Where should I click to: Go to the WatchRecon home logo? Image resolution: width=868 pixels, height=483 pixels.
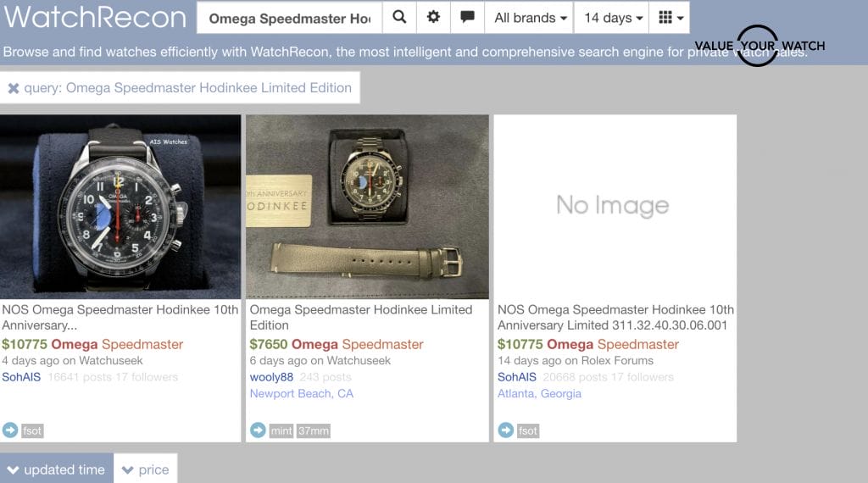95,18
